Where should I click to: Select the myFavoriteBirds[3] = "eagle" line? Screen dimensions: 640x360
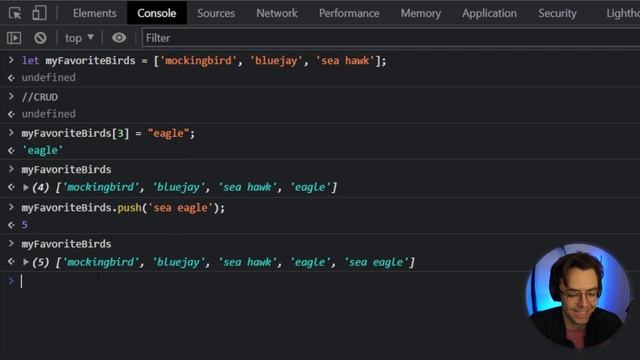pos(108,133)
